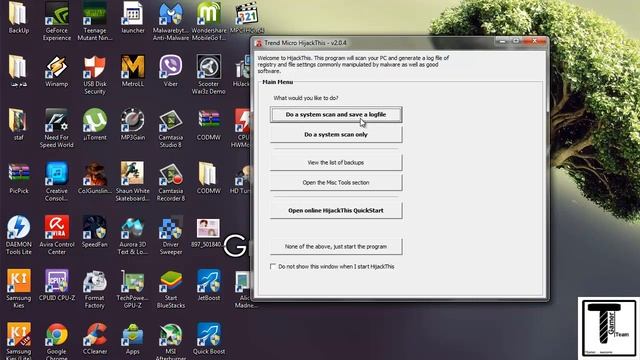Launch CPUID CPU-Z desktop icon

[x=56, y=285]
